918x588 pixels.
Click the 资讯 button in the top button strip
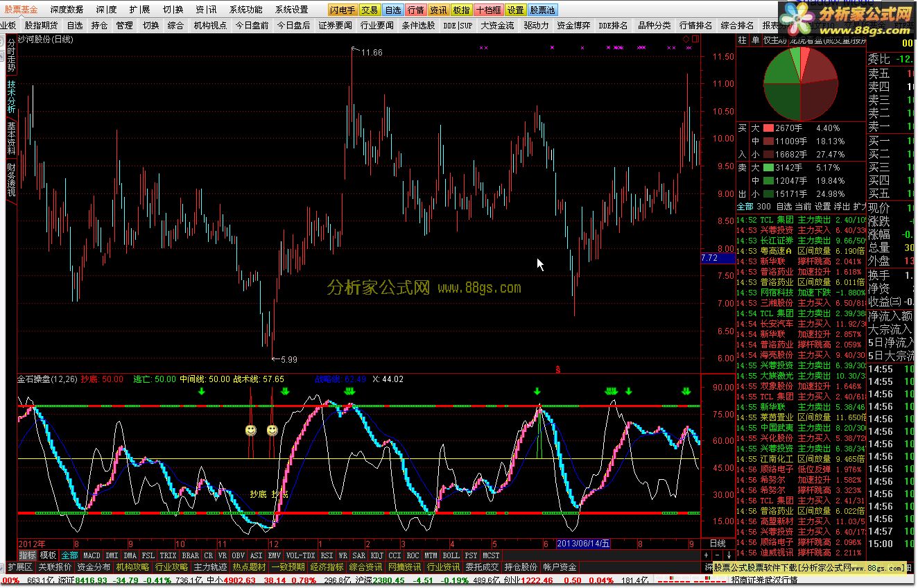click(438, 10)
